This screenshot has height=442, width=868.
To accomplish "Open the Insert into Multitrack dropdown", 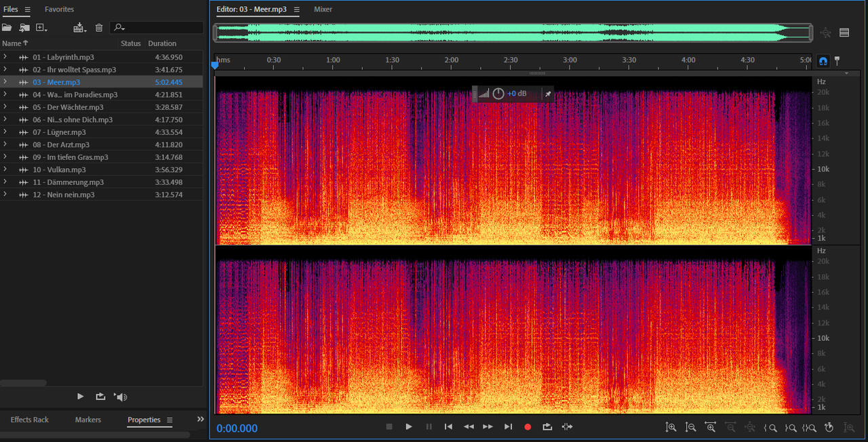I will [x=80, y=27].
